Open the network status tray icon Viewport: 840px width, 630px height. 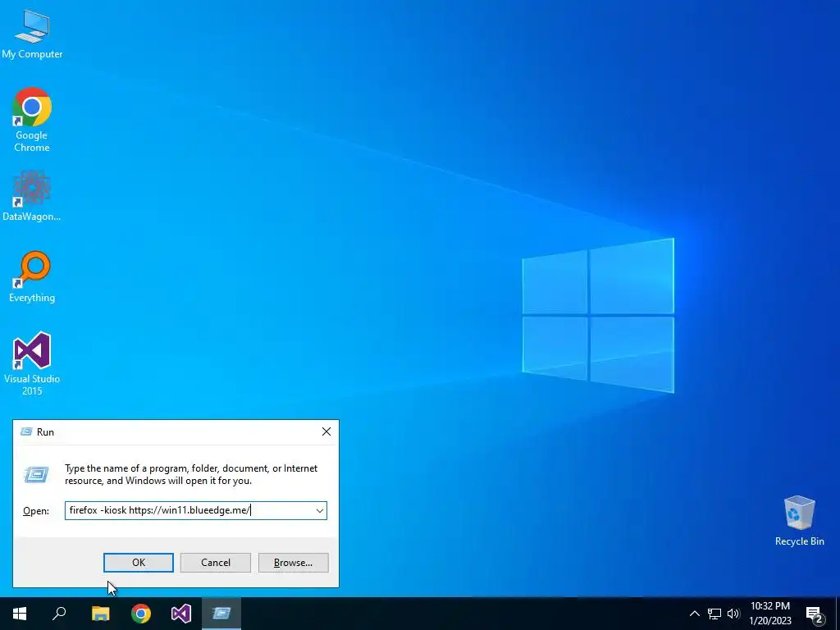(714, 614)
